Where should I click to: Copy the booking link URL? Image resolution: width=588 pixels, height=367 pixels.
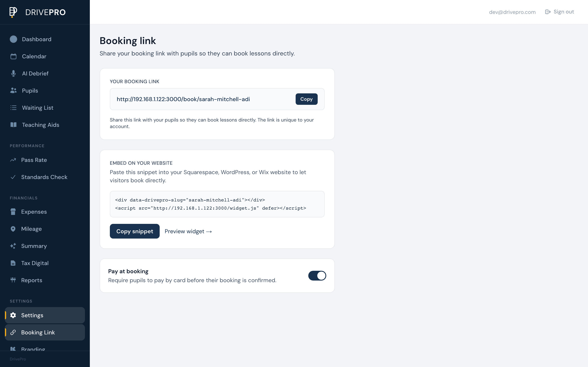306,99
